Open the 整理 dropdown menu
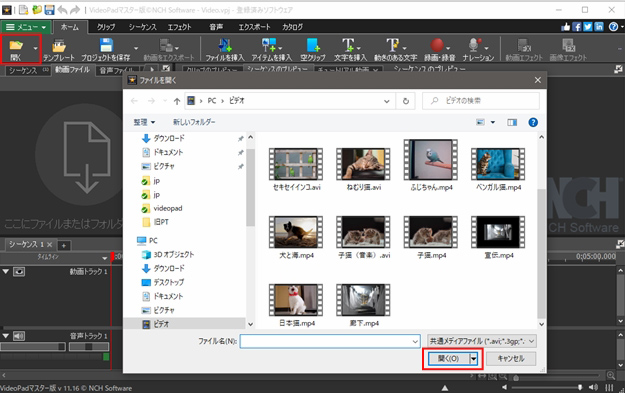625x393 pixels. 144,122
